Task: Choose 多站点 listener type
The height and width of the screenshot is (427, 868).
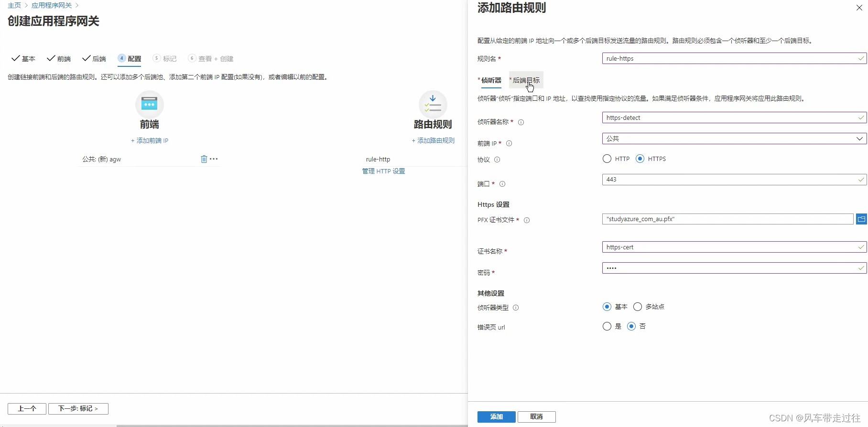Action: pos(638,307)
